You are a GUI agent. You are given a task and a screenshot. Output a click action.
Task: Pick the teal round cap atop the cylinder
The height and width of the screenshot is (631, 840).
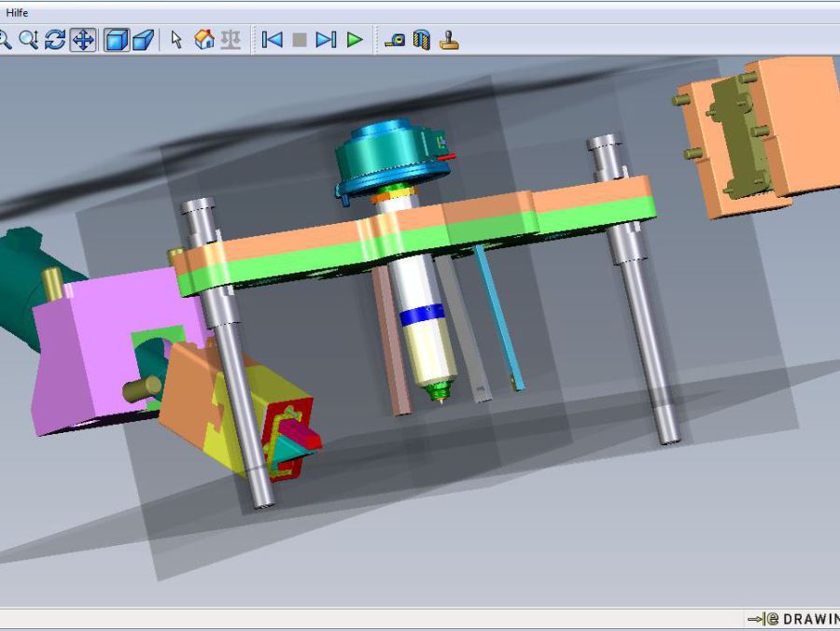pyautogui.click(x=387, y=154)
